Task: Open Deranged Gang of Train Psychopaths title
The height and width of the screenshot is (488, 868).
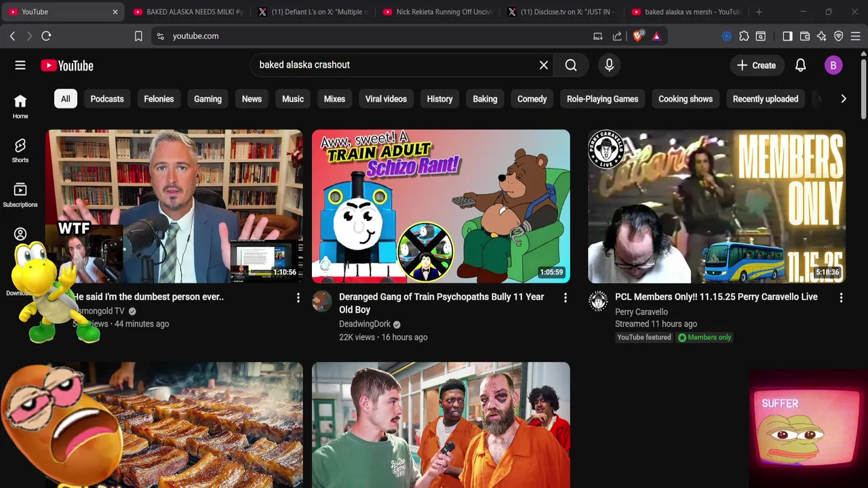Action: point(441,303)
